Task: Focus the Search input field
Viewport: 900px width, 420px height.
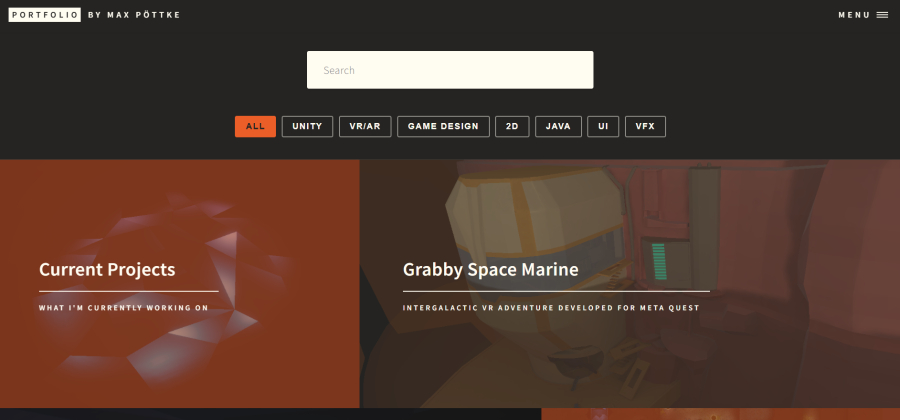Action: pos(449,70)
